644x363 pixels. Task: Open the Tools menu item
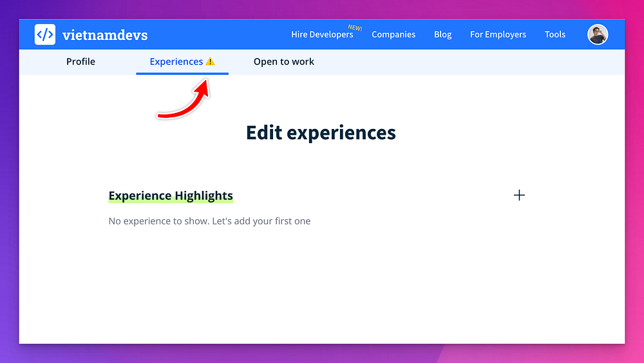point(555,35)
